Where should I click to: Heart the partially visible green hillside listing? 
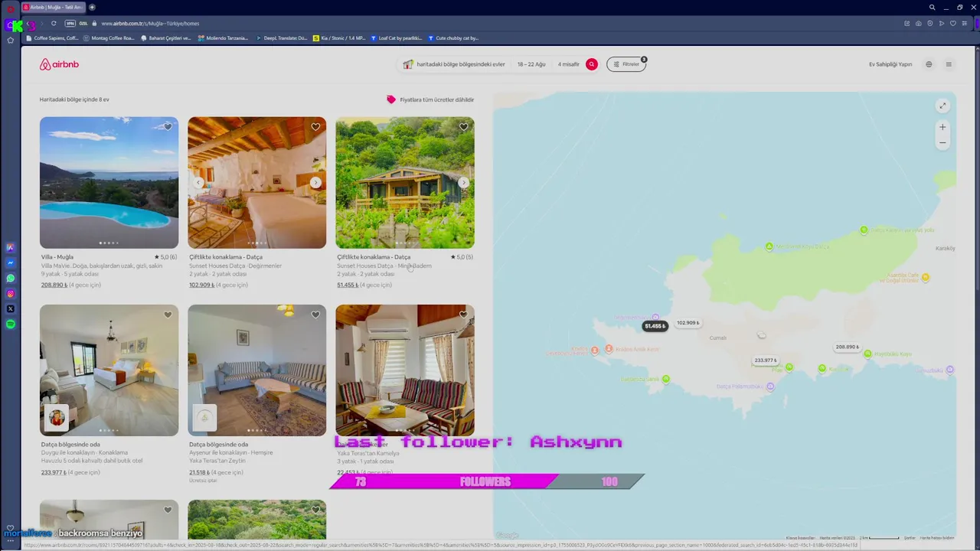315,510
